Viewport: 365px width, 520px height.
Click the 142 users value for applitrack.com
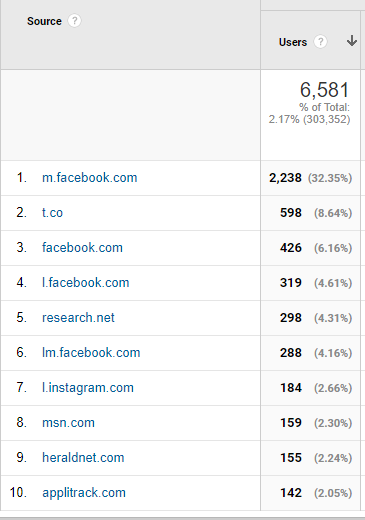[x=291, y=493]
